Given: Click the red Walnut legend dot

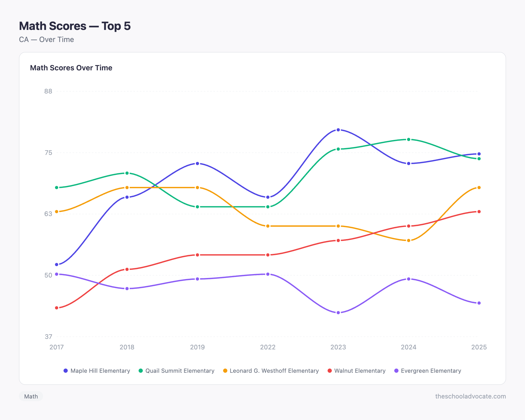Looking at the screenshot, I should tap(330, 371).
